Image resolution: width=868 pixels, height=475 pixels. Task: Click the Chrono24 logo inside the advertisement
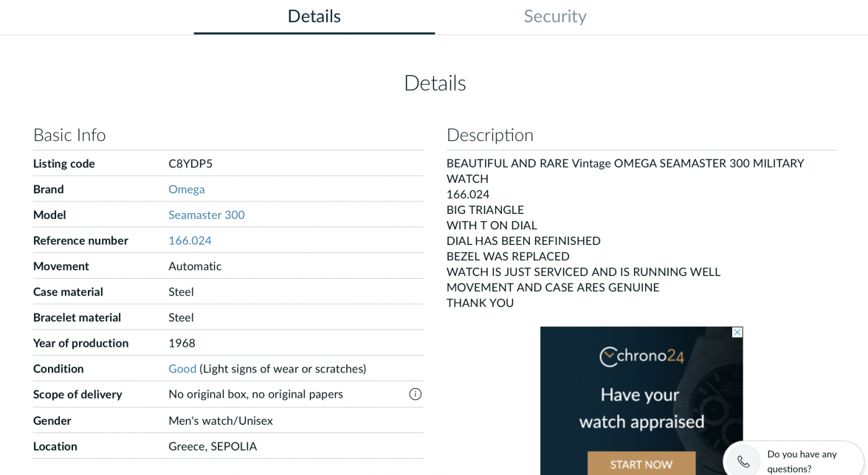pyautogui.click(x=641, y=355)
